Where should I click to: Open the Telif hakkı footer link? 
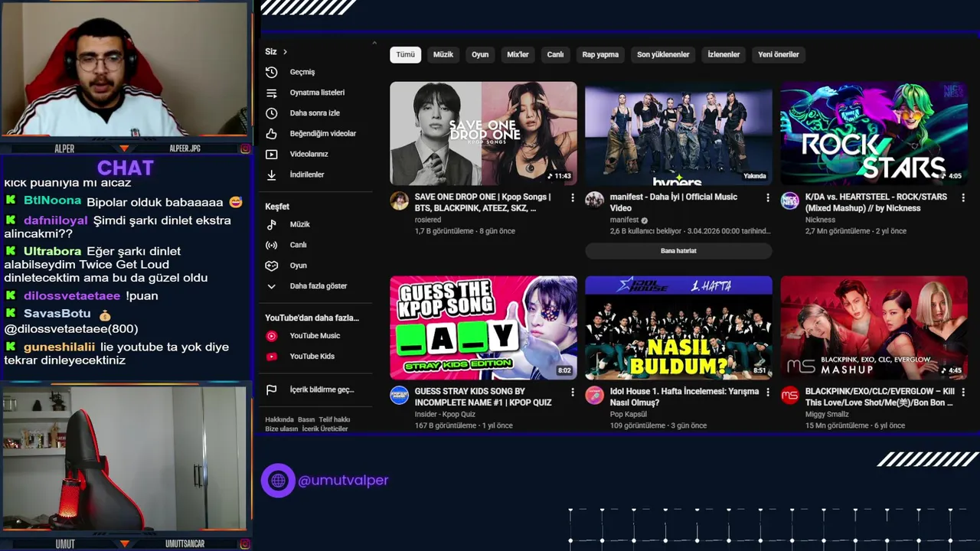[x=334, y=419]
